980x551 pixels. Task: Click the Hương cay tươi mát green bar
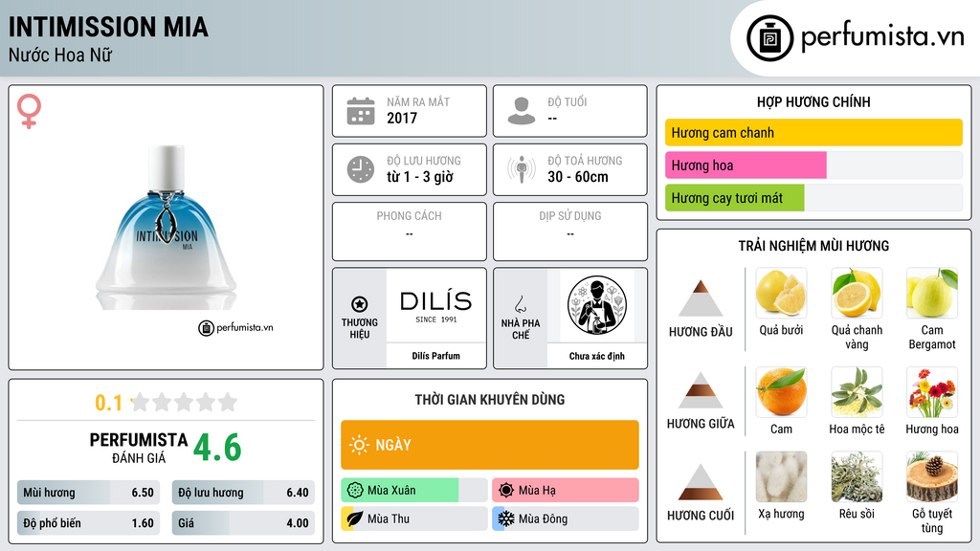pos(734,197)
